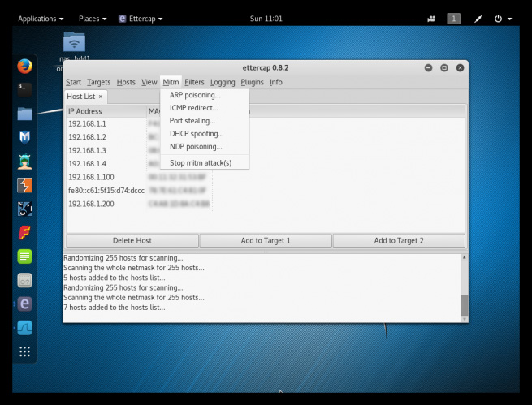Screen dimensions: 532x405
Task: Open the green notes dock icon
Action: [24, 256]
